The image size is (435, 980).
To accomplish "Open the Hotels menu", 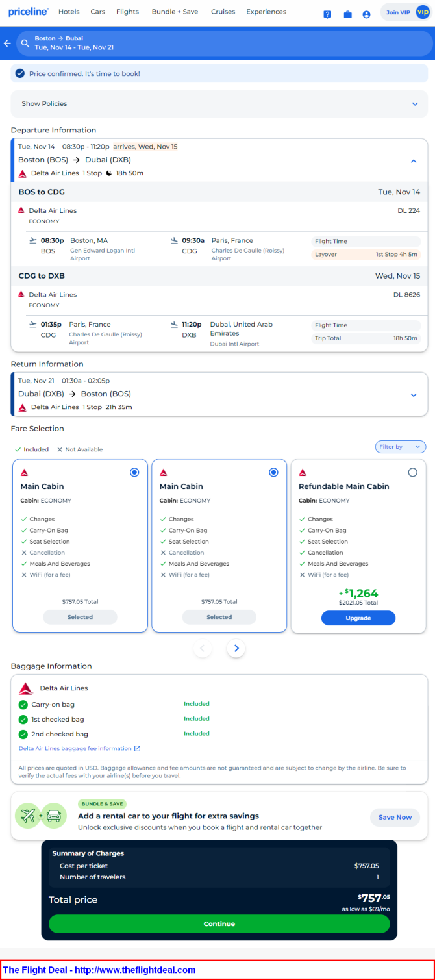I will coord(69,12).
